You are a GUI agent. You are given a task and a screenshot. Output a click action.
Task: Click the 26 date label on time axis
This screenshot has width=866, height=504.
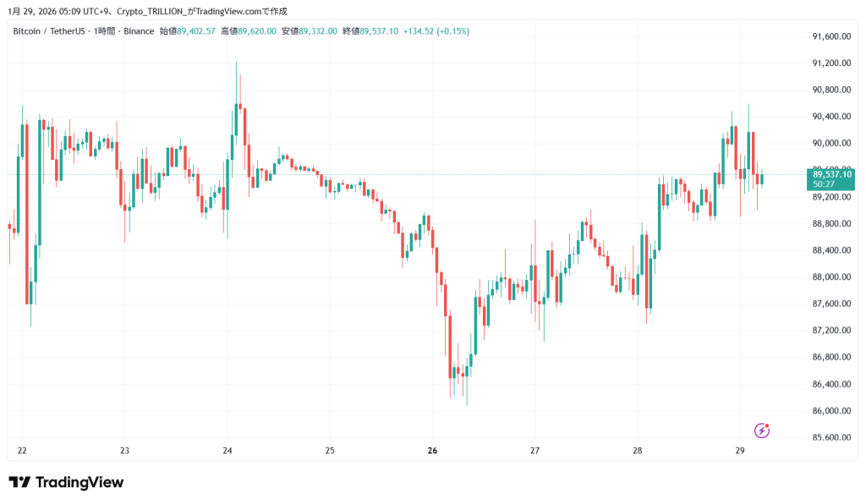tap(432, 451)
